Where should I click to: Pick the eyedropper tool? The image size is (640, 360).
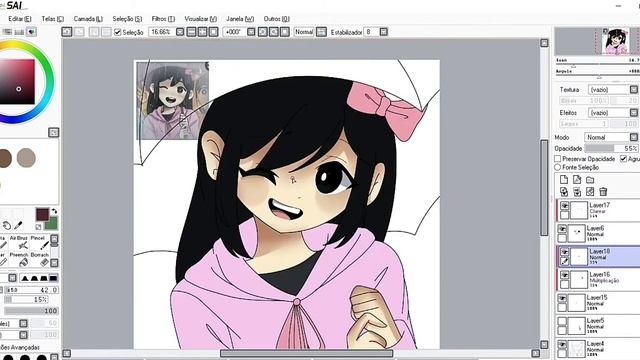point(18,225)
